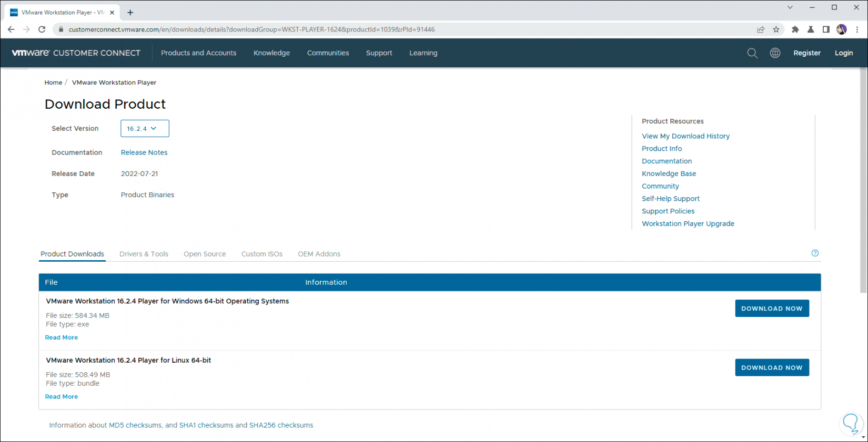Switch to the OEM Addons tab
The image size is (868, 442).
click(319, 254)
